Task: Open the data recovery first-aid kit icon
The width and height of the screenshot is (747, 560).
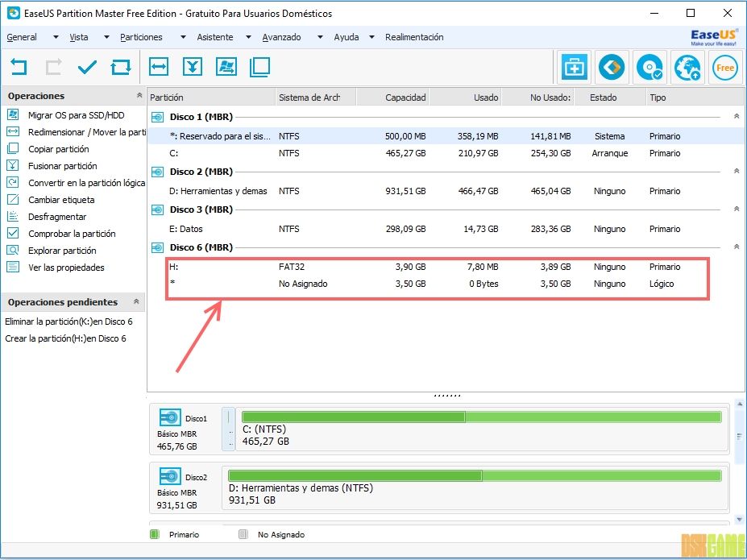Action: pos(574,68)
